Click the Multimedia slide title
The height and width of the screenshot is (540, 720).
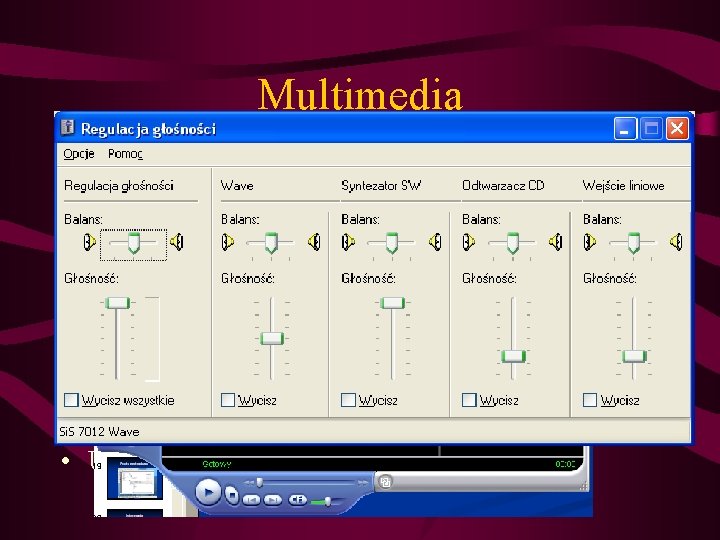[x=360, y=94]
